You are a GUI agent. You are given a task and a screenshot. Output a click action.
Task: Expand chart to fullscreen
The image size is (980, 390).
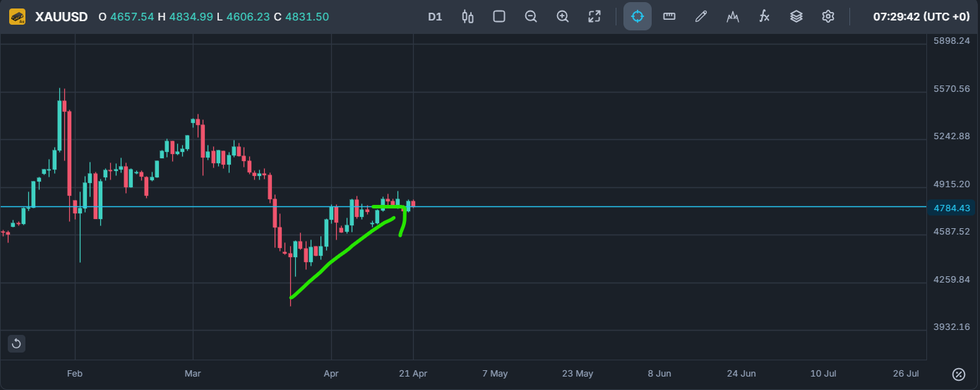(x=594, y=16)
